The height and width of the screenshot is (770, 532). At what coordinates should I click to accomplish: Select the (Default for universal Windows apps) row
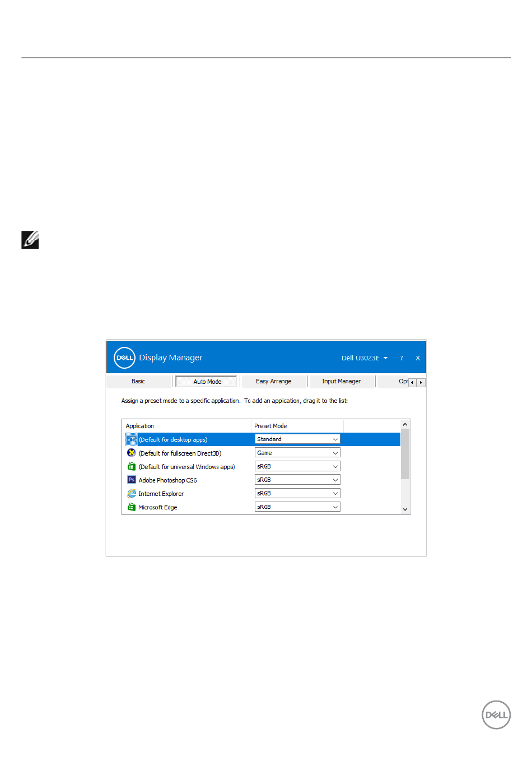point(262,466)
